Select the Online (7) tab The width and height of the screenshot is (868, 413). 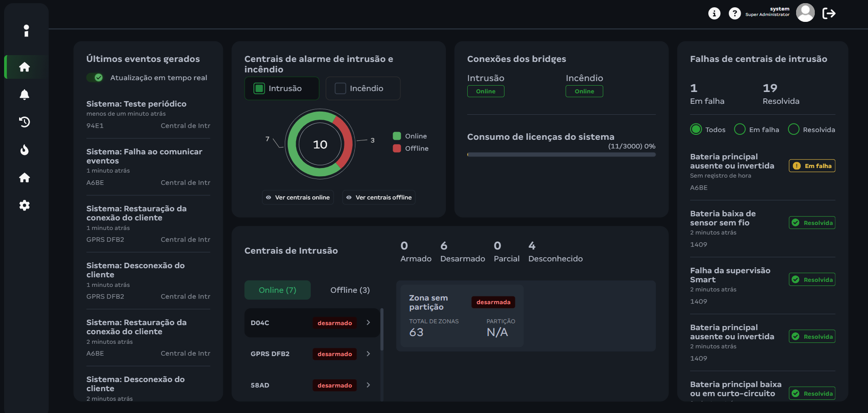(278, 290)
